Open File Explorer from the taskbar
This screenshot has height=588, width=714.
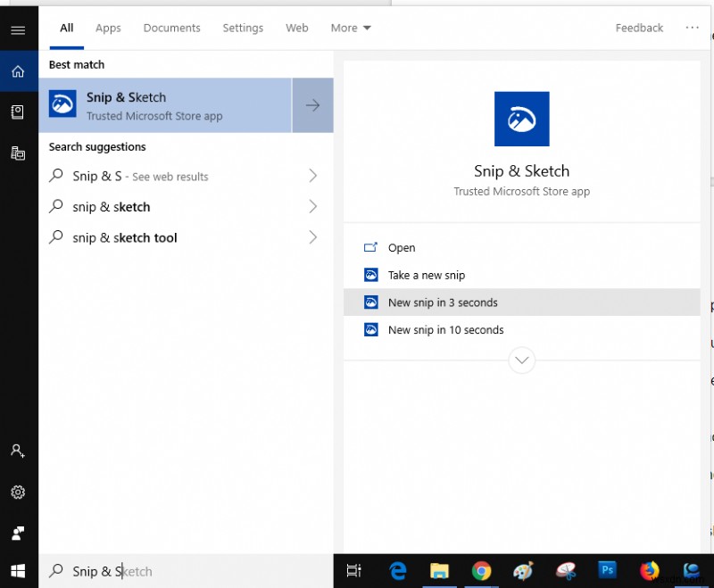(x=439, y=571)
